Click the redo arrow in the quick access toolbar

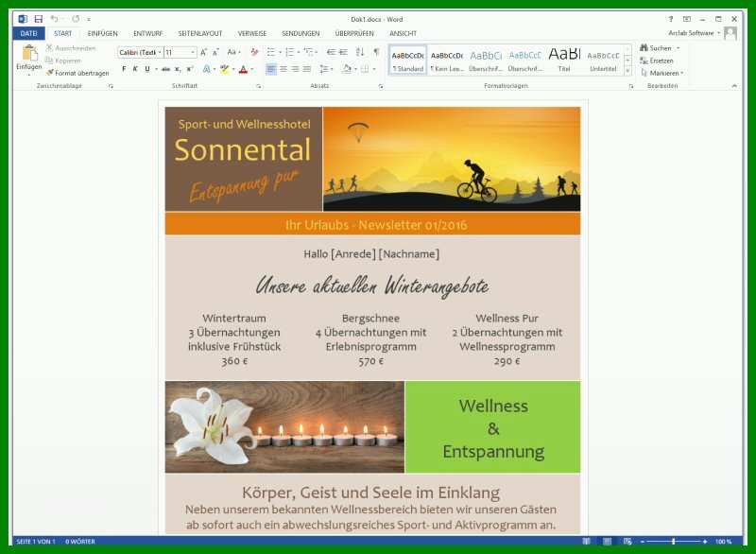pos(76,19)
